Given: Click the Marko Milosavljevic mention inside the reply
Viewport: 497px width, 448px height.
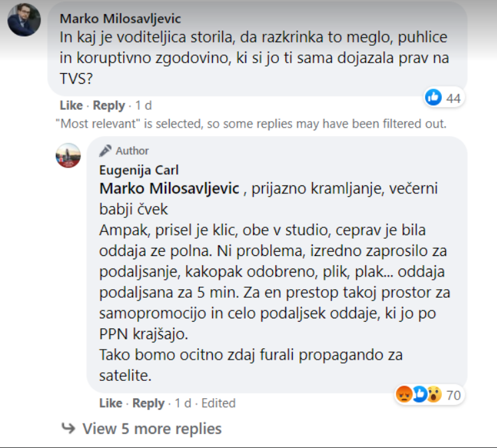Looking at the screenshot, I should [169, 189].
